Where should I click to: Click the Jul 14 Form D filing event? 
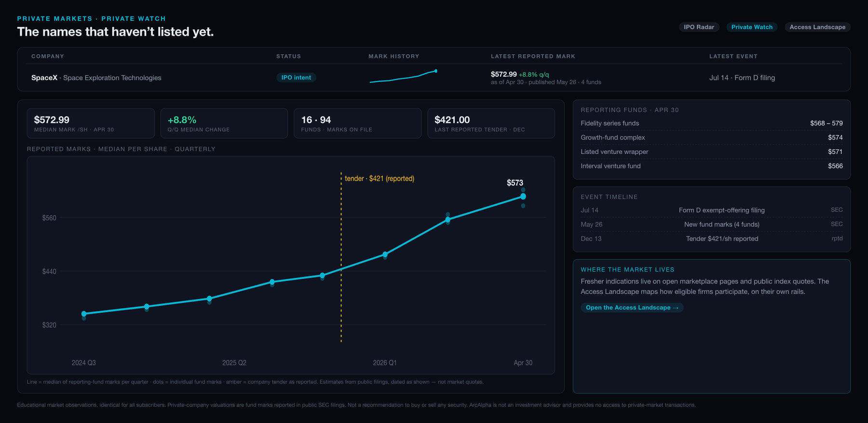742,78
